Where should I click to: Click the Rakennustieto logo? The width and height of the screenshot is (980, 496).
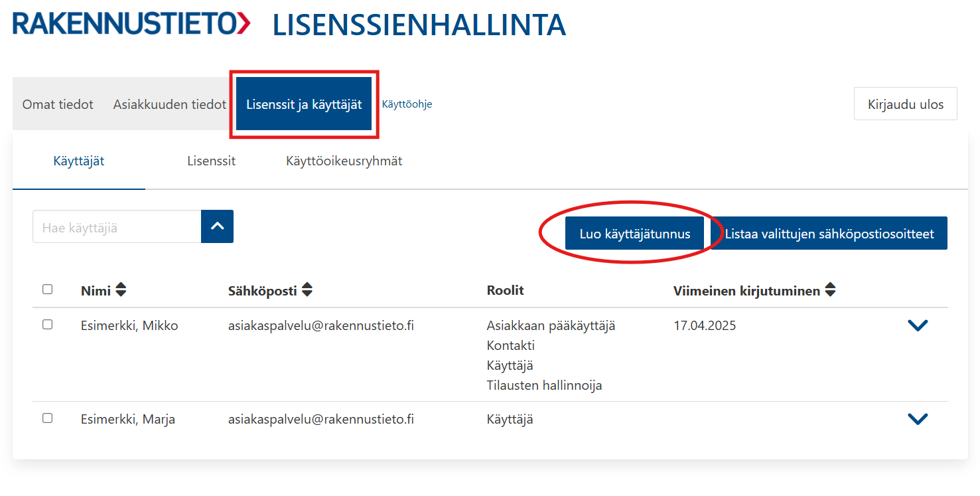pos(131,23)
